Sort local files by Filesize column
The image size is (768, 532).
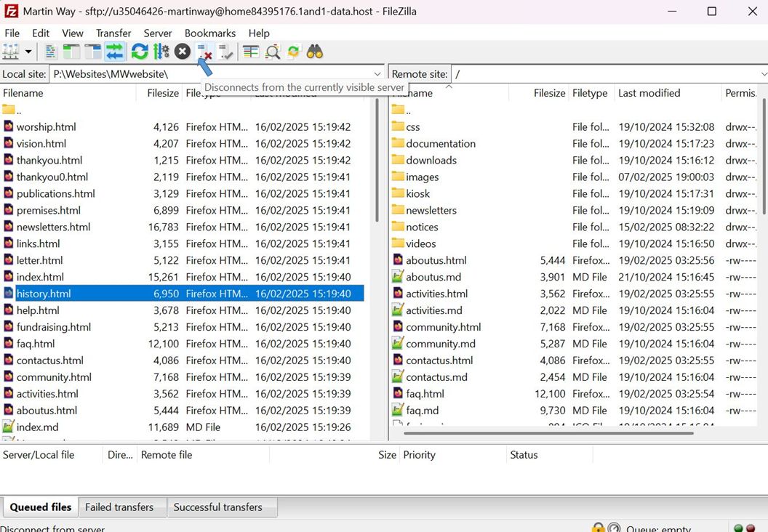point(162,93)
